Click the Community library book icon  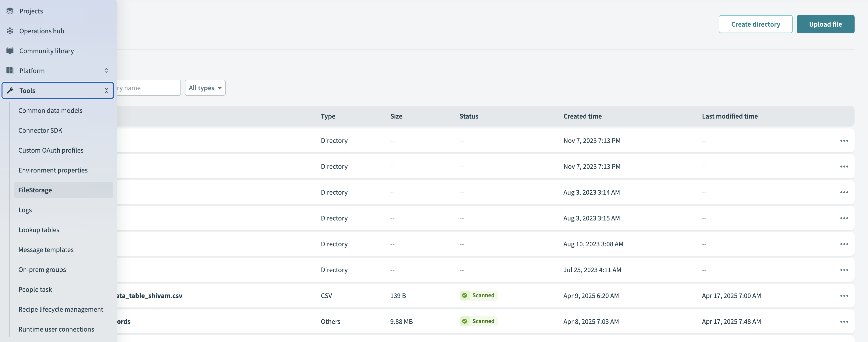point(10,50)
